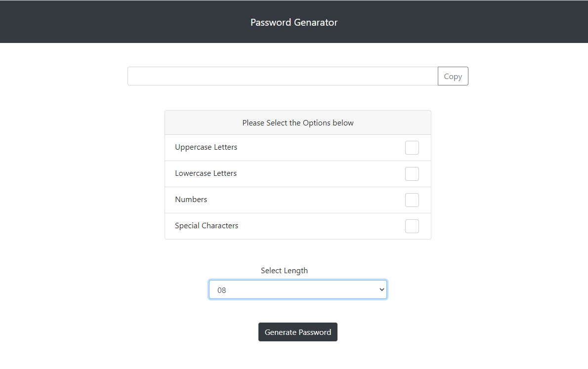The width and height of the screenshot is (588, 369).
Task: Click the 08 value in length selector
Action: click(x=222, y=290)
